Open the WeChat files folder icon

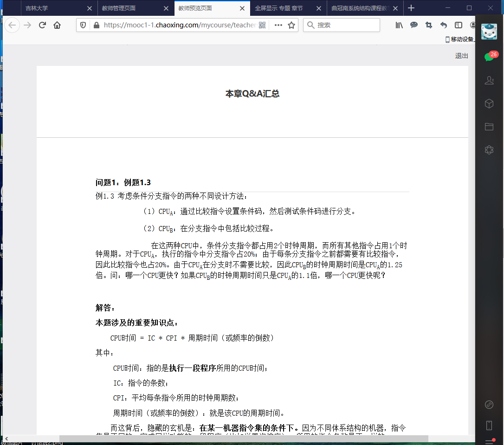coord(489,127)
